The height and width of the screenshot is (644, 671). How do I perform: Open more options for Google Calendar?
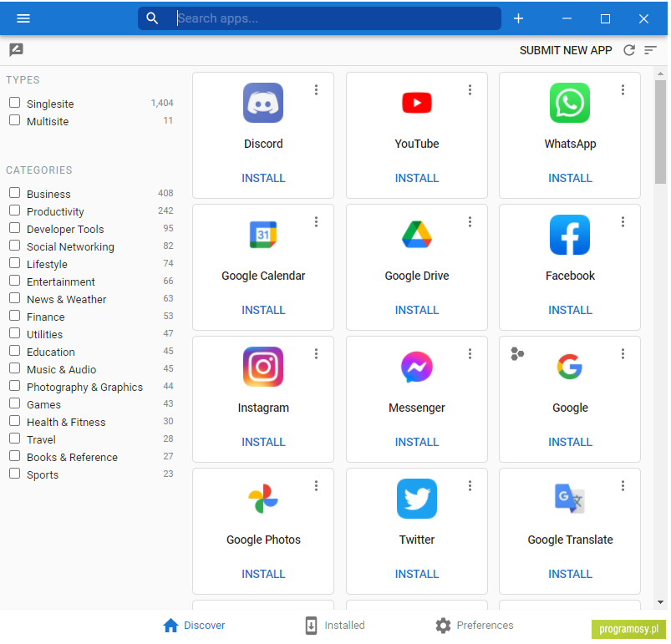coord(316,221)
